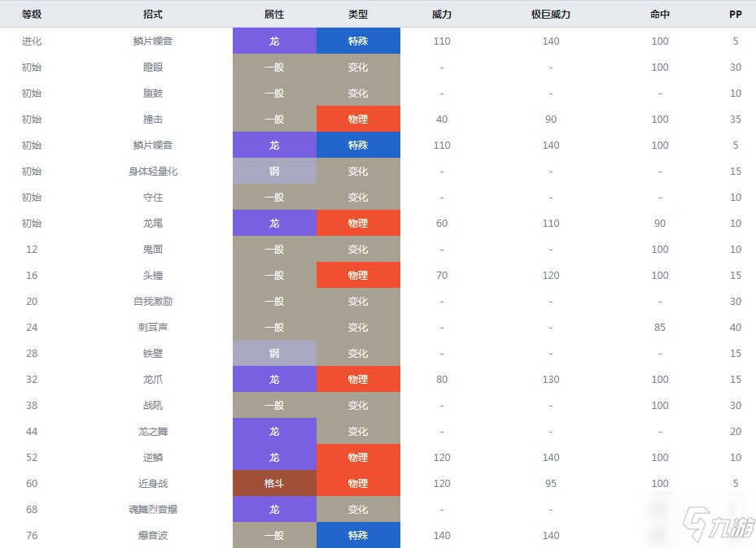Select the 类型 column header

358,15
